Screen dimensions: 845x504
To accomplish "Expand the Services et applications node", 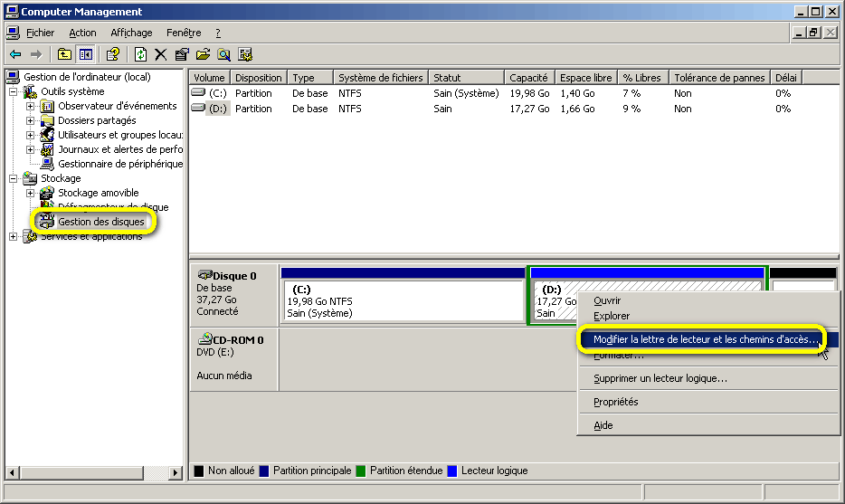I will pos(13,237).
